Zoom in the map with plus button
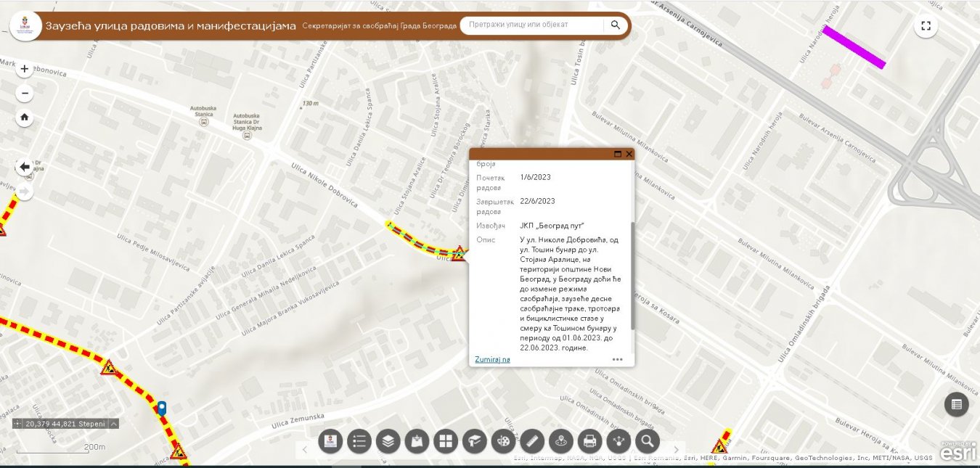Viewport: 980px width, 468px height. click(x=25, y=70)
